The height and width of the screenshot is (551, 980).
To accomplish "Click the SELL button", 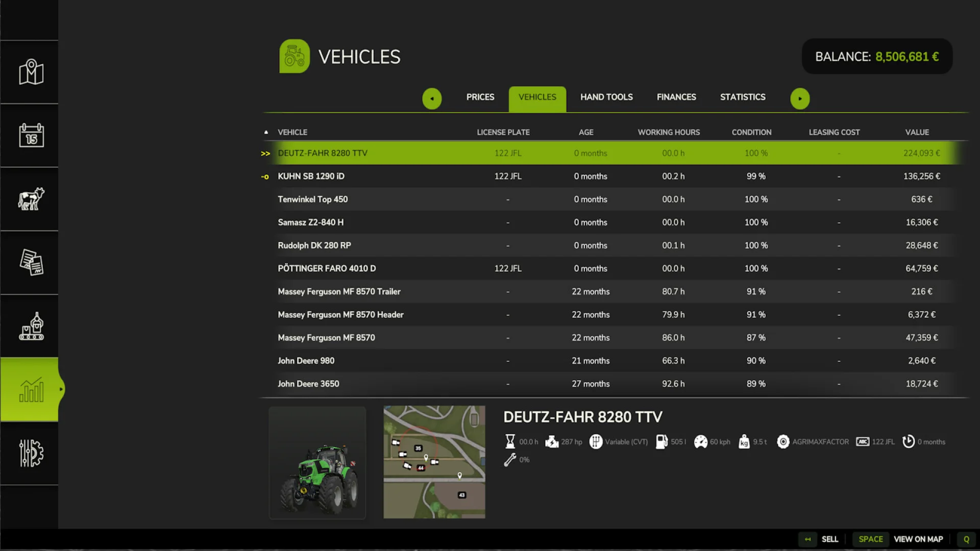I will click(830, 539).
